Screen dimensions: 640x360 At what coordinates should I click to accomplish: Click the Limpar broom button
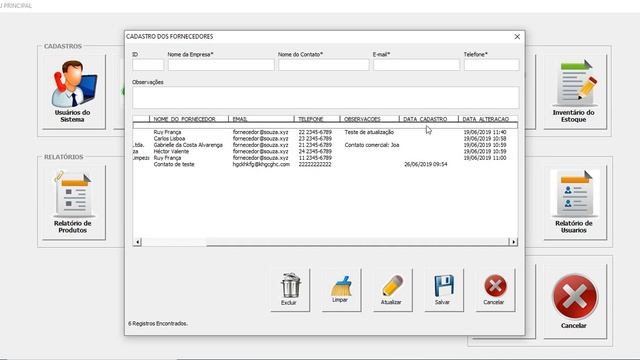[341, 290]
